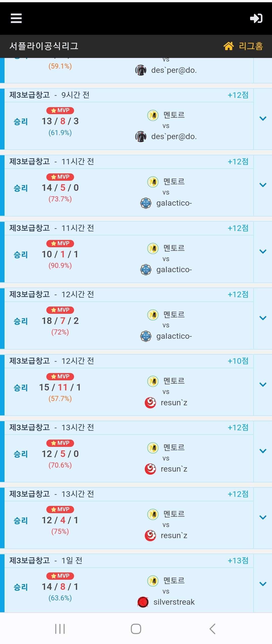Expand the 13 / 8 / 3 match details
Screen dimensions: 272x644
coord(263,118)
